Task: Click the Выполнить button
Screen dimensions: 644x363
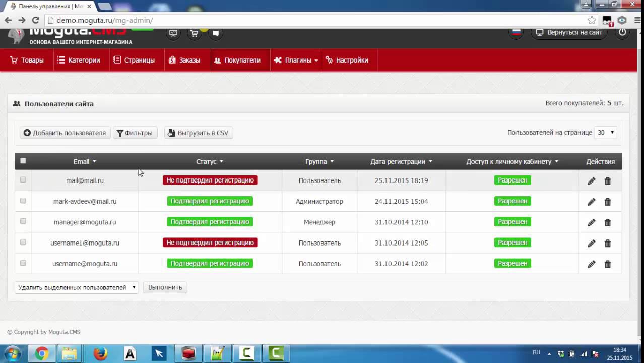Action: pos(165,287)
